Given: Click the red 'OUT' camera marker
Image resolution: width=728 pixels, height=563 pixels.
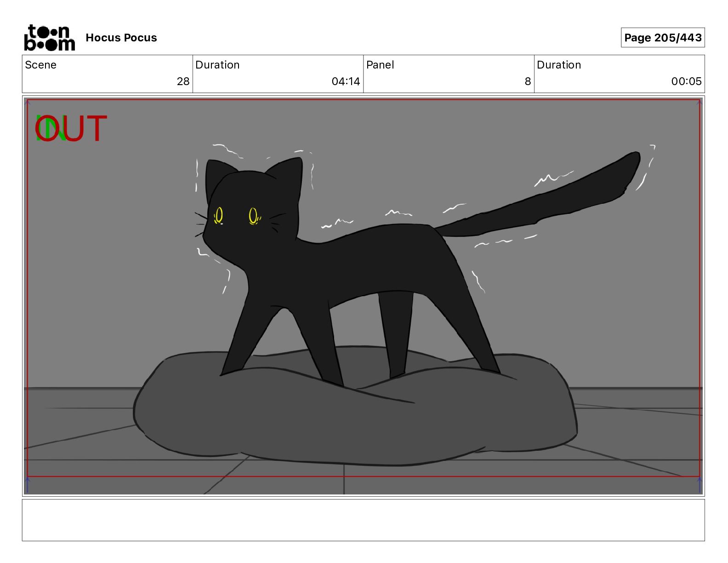Looking at the screenshot, I should click(71, 129).
